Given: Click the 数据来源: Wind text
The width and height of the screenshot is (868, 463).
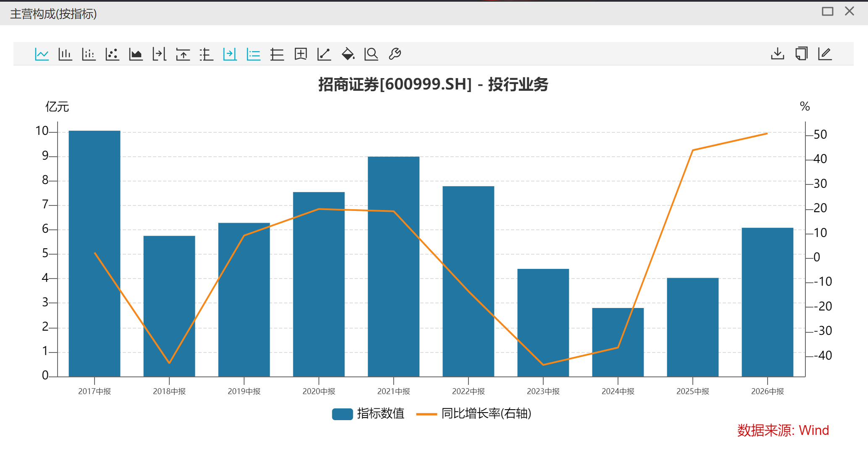Looking at the screenshot, I should 783,430.
